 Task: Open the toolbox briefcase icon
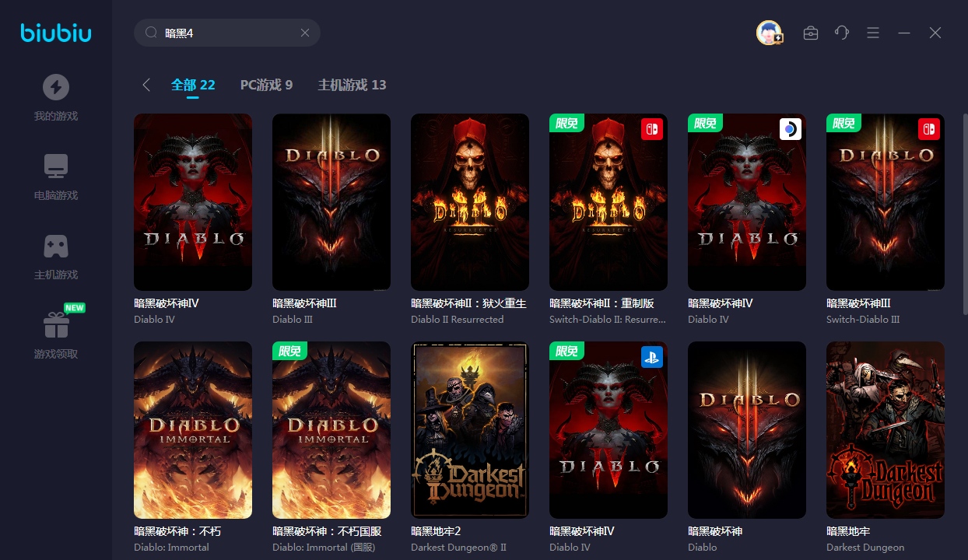point(811,33)
